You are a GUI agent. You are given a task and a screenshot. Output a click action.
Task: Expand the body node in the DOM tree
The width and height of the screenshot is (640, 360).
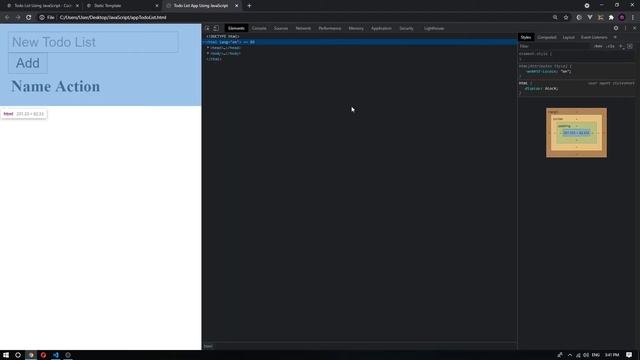pos(208,53)
